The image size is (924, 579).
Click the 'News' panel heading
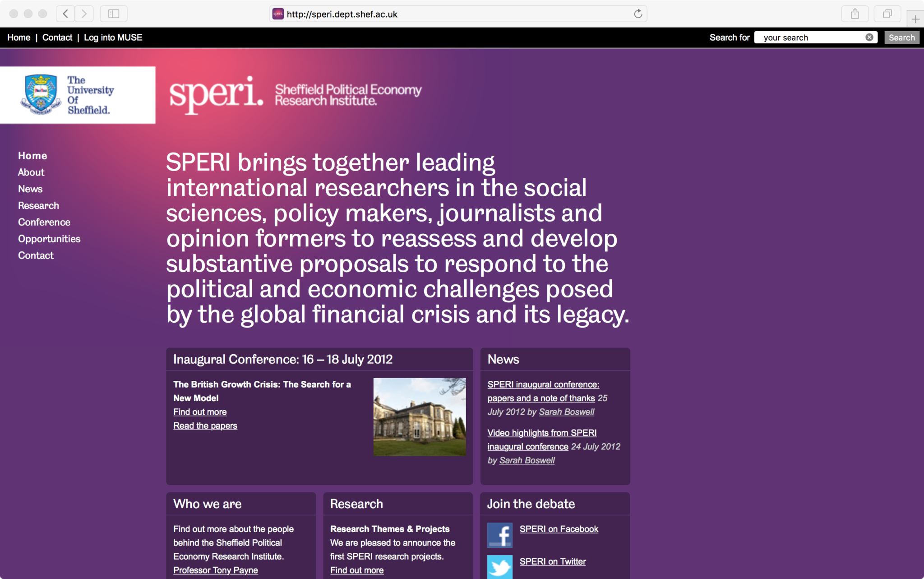tap(504, 359)
